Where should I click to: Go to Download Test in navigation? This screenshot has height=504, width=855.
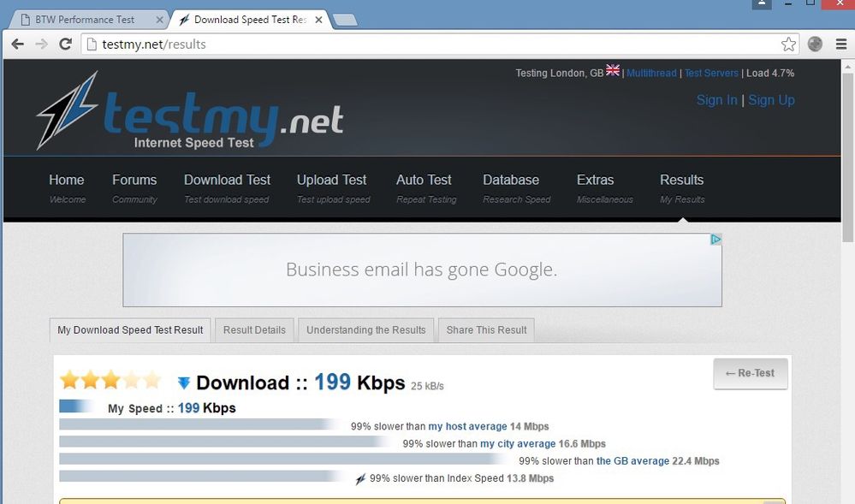[x=227, y=188]
